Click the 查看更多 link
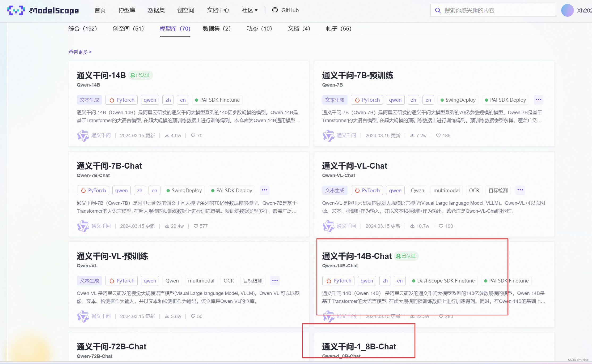Screen dimensions: 592x364 (x=80, y=52)
